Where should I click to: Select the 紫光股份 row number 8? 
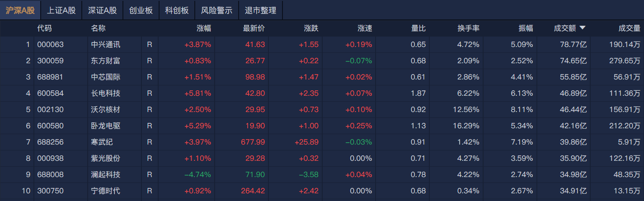(28, 159)
